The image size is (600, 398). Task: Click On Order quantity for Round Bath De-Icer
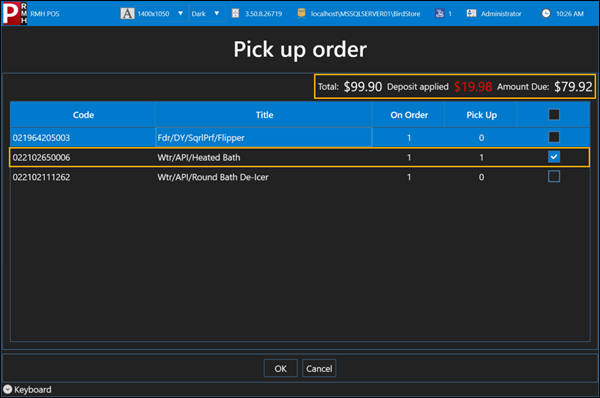409,177
